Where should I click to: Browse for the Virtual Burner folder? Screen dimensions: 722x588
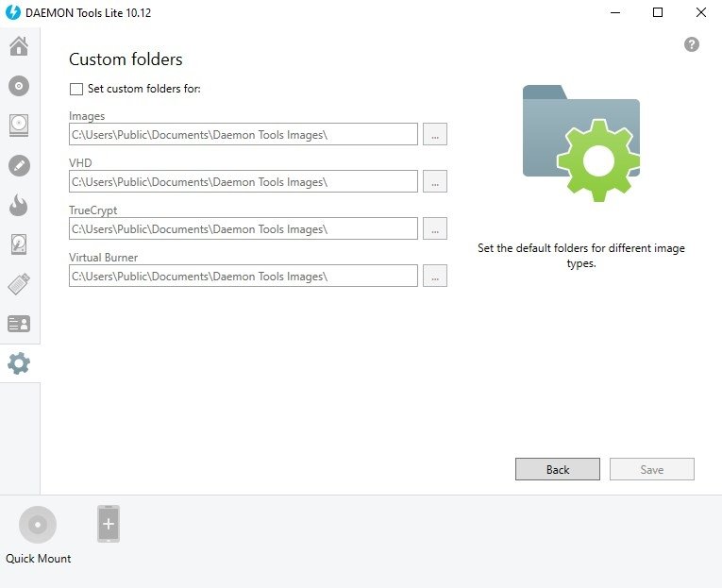point(435,276)
